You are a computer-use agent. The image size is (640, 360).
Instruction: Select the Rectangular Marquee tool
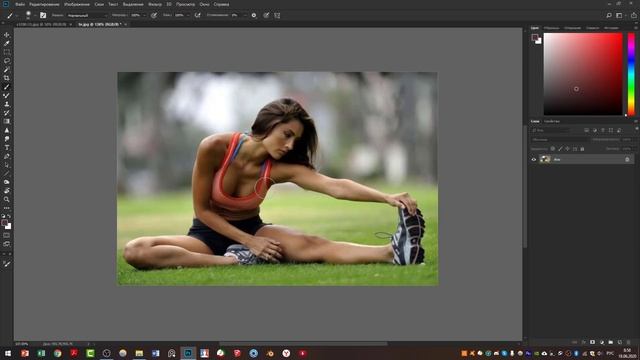pyautogui.click(x=7, y=52)
